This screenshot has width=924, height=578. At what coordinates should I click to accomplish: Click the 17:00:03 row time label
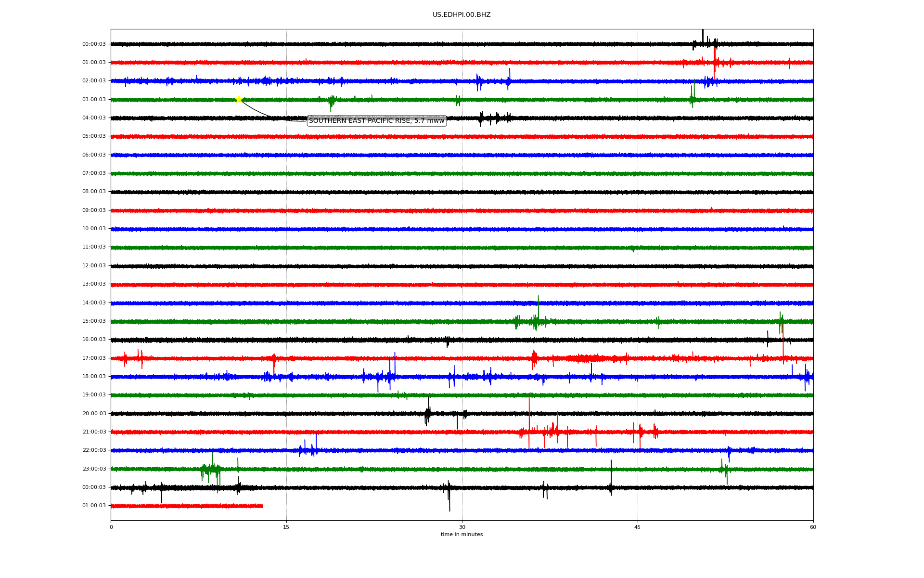[94, 358]
